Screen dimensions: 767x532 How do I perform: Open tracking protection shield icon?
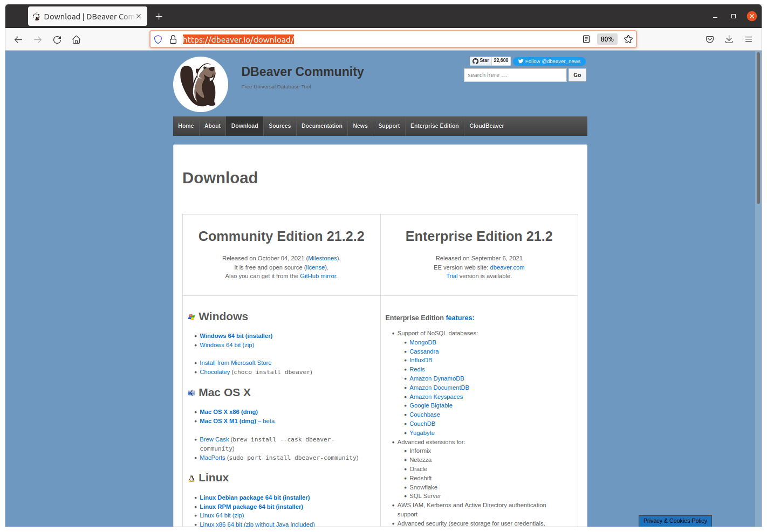pyautogui.click(x=158, y=39)
